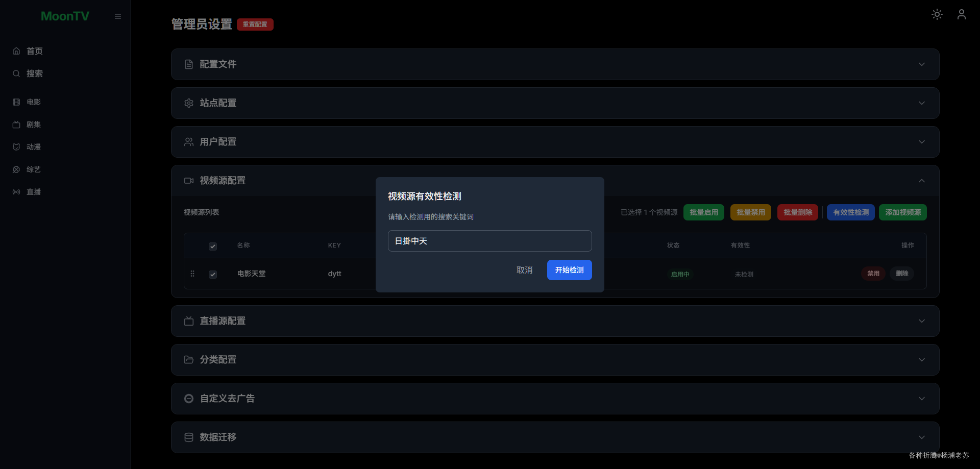
Task: Toggle the select-all checkbox in video source table
Action: click(x=213, y=246)
